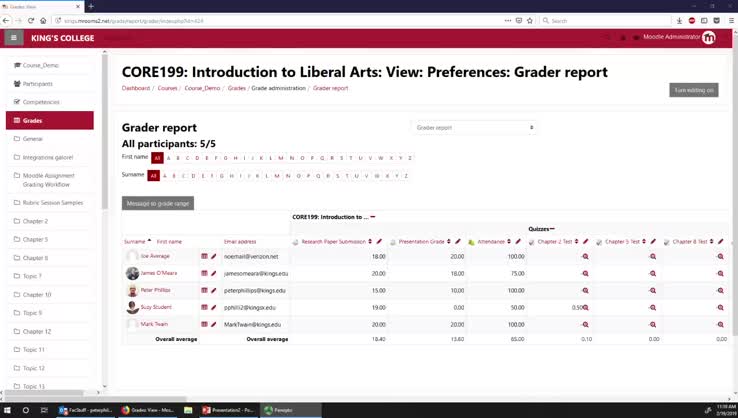The width and height of the screenshot is (738, 418).
Task: Open grade grid for Peter Phillips
Action: tap(204, 290)
